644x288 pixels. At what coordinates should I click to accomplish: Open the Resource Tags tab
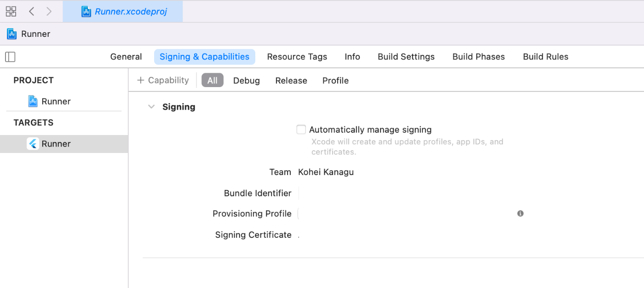pos(297,57)
